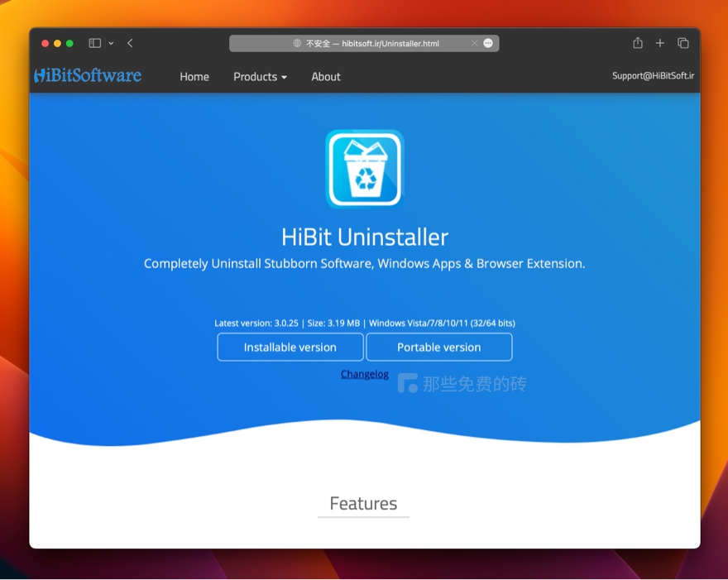728x580 pixels.
Task: Open the About page
Action: pos(326,77)
